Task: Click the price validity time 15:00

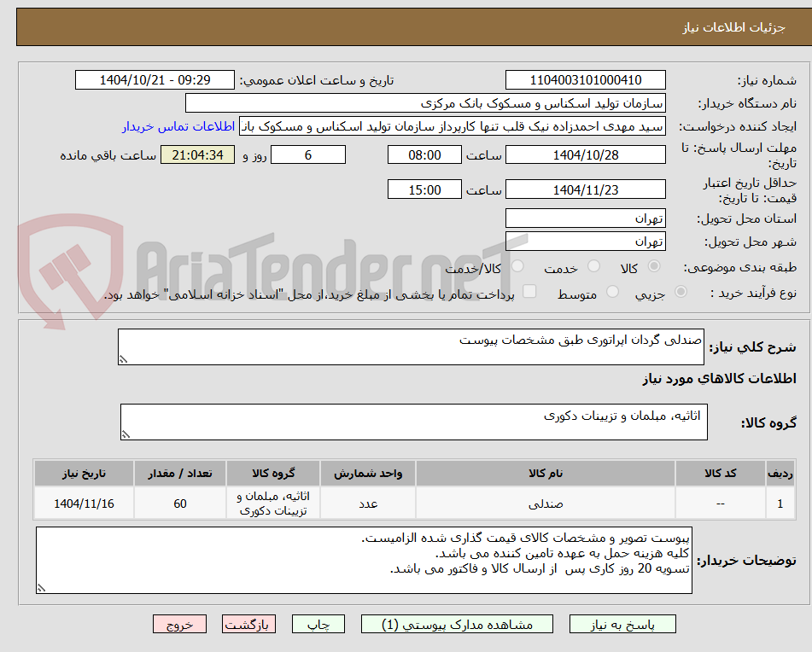Action: pos(424,189)
